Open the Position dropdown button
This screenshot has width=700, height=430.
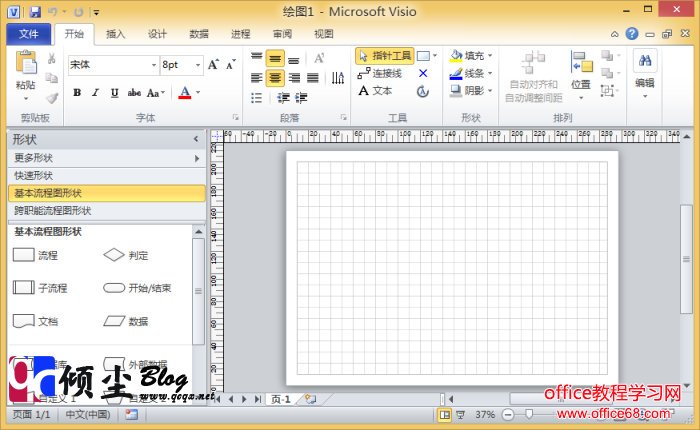(x=581, y=76)
